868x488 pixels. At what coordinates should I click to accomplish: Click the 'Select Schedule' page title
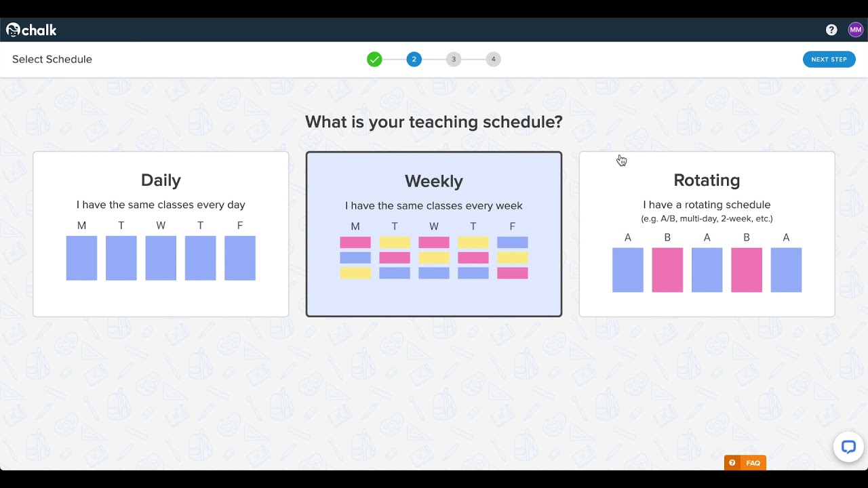(52, 60)
